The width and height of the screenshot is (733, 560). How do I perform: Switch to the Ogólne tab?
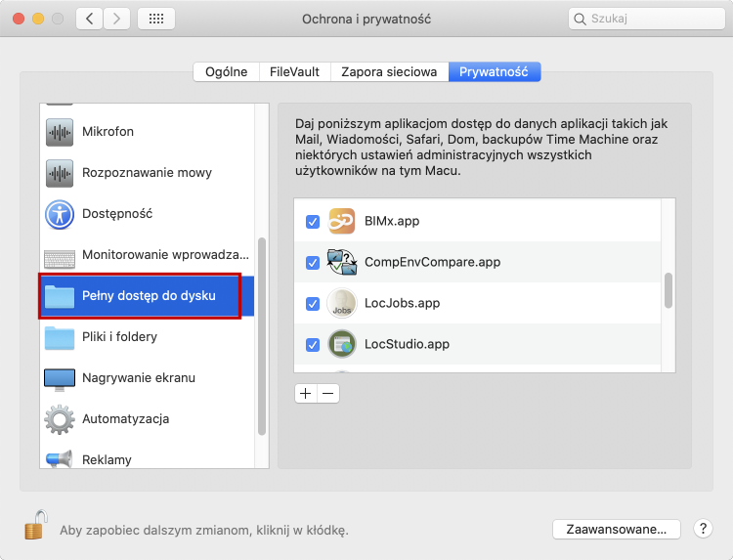coord(227,72)
